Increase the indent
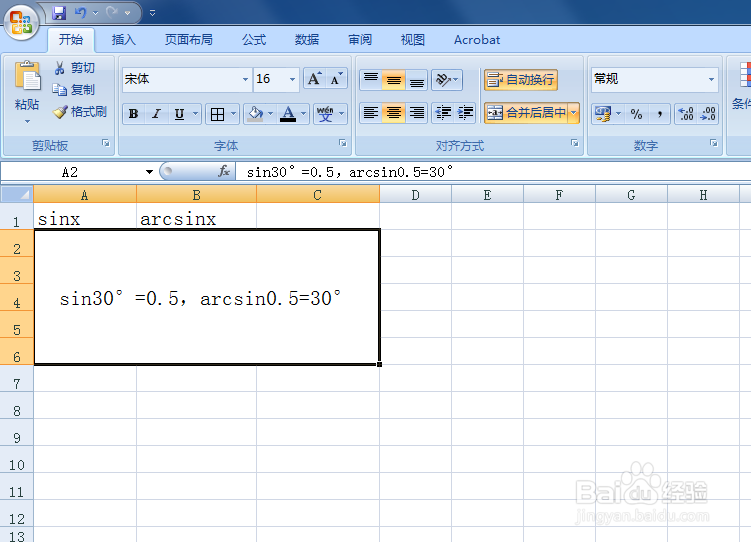 [x=465, y=113]
